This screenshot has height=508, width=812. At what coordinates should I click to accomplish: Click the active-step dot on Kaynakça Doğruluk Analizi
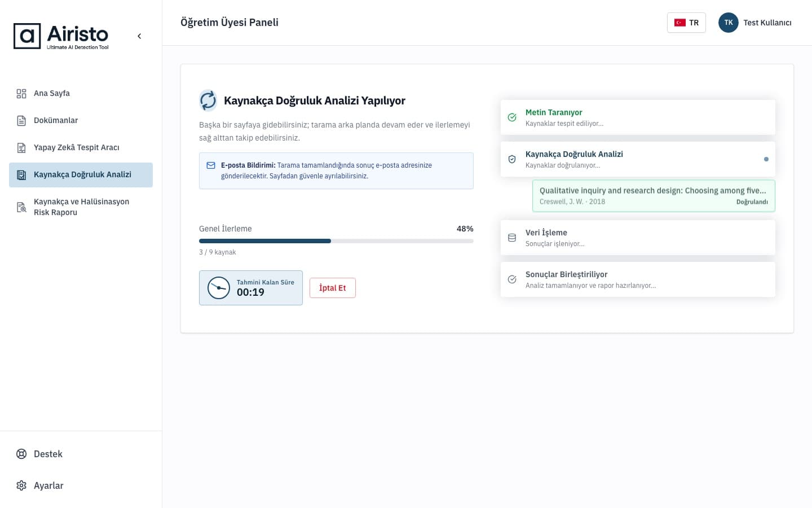click(766, 159)
